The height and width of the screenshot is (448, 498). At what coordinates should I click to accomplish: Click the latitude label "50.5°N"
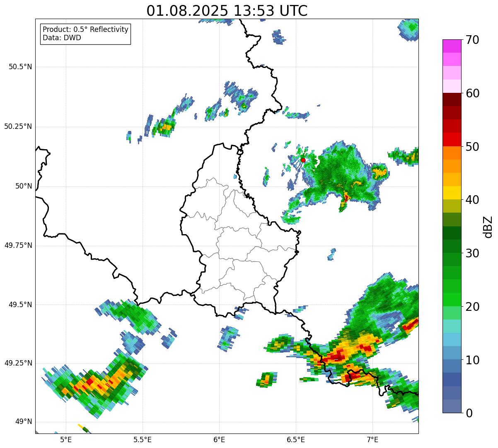(20, 67)
